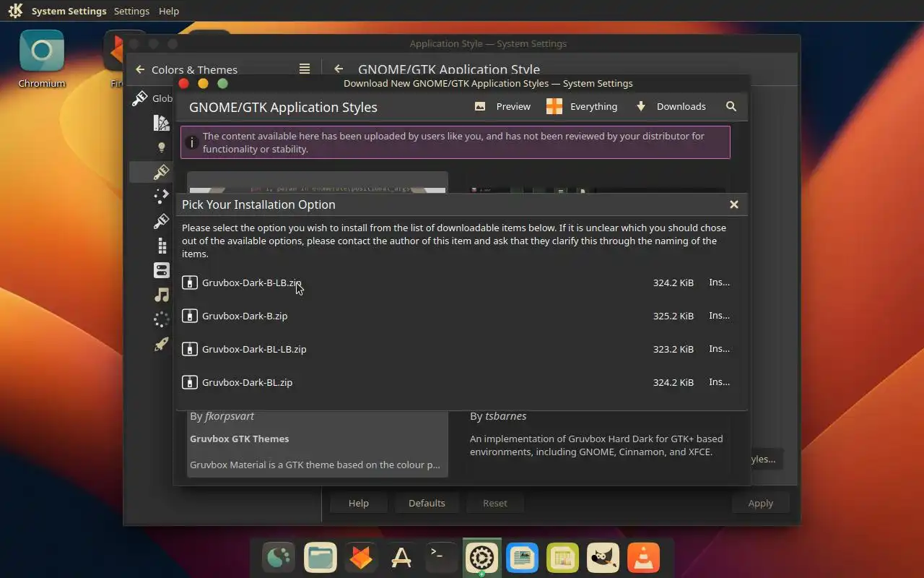The image size is (924, 578).
Task: Click Reset in the Application Style window
Action: pos(495,503)
